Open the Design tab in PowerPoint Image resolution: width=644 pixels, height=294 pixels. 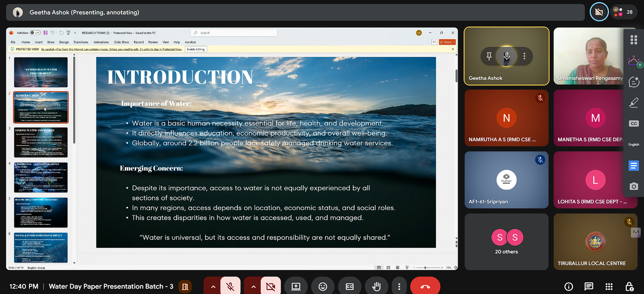click(x=64, y=42)
